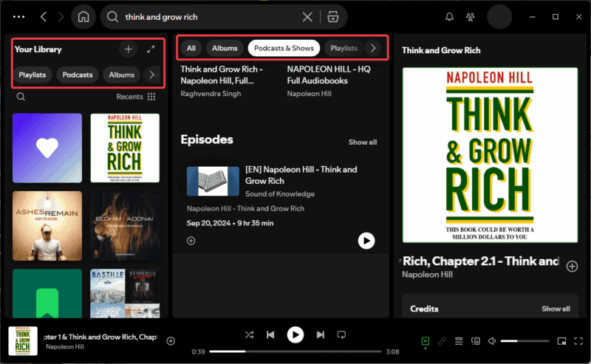Clear the search query with X

pos(307,17)
